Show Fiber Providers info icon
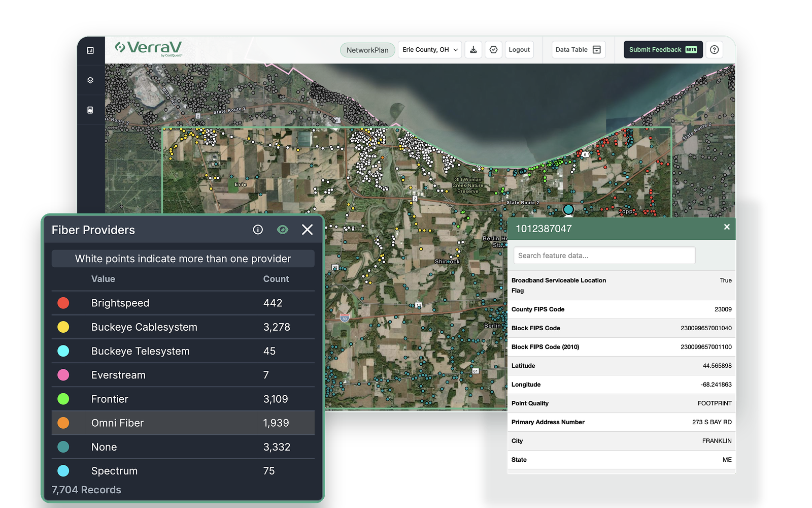The height and width of the screenshot is (508, 812). [x=258, y=230]
